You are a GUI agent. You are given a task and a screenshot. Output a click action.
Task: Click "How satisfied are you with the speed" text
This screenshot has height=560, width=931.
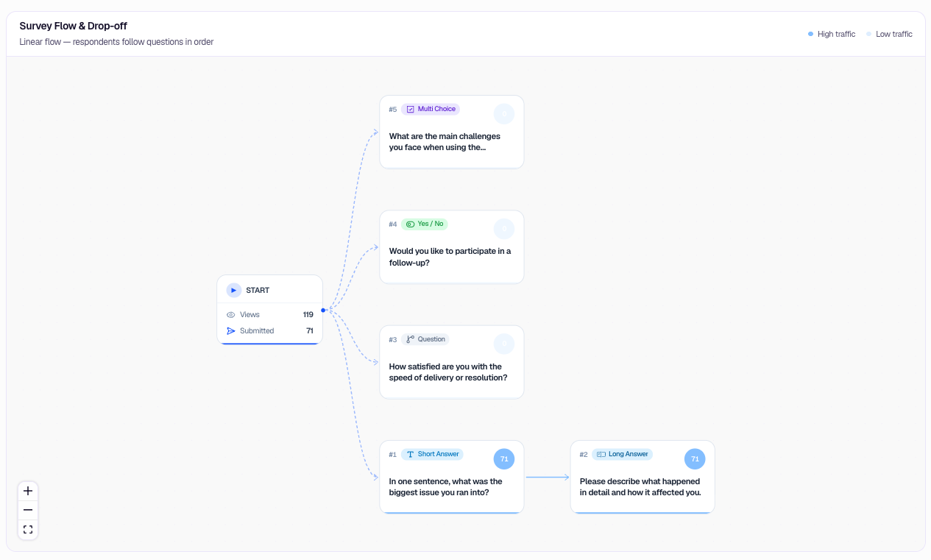pos(448,372)
